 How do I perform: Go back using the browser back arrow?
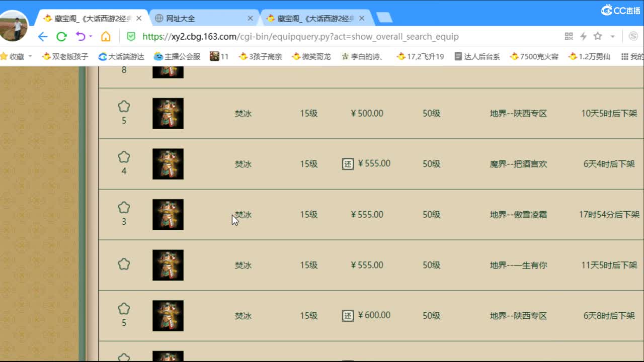(x=43, y=36)
